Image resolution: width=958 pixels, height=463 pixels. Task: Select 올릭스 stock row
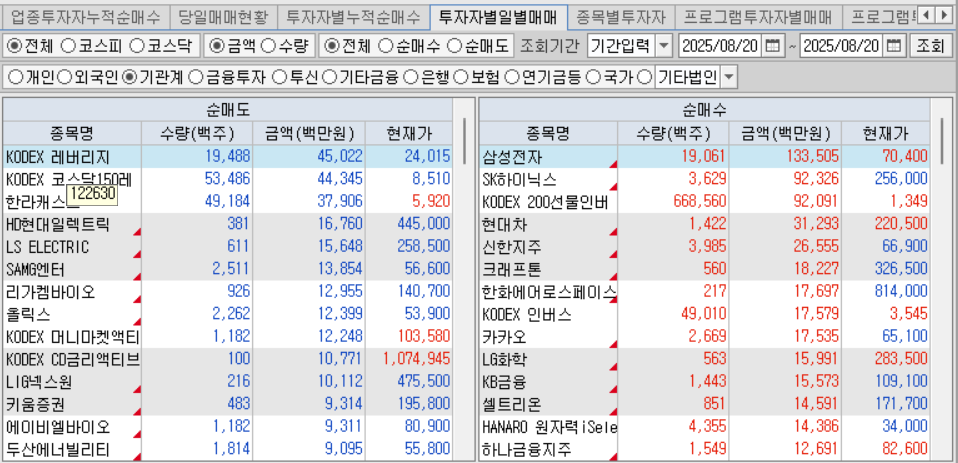[228, 315]
